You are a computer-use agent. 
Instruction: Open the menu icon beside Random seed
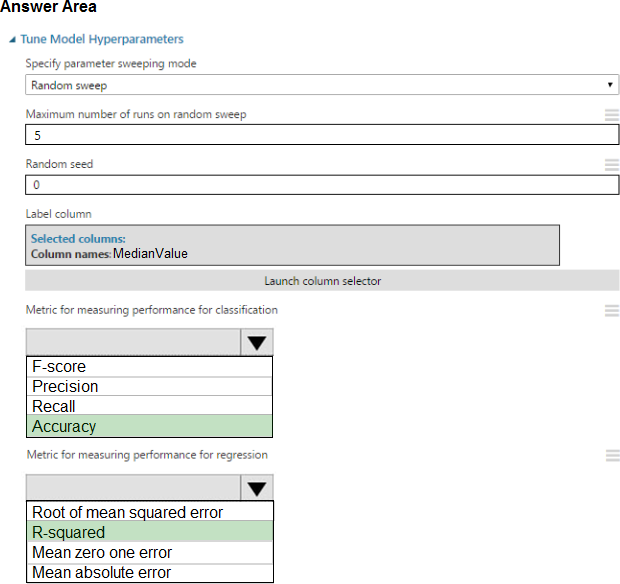tap(611, 165)
